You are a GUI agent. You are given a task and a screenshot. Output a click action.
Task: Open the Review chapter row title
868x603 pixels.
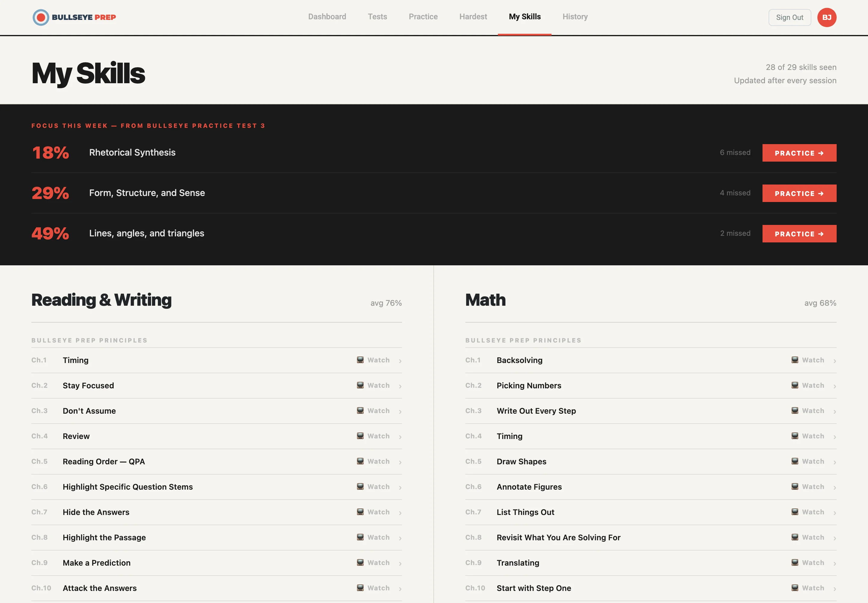click(76, 436)
